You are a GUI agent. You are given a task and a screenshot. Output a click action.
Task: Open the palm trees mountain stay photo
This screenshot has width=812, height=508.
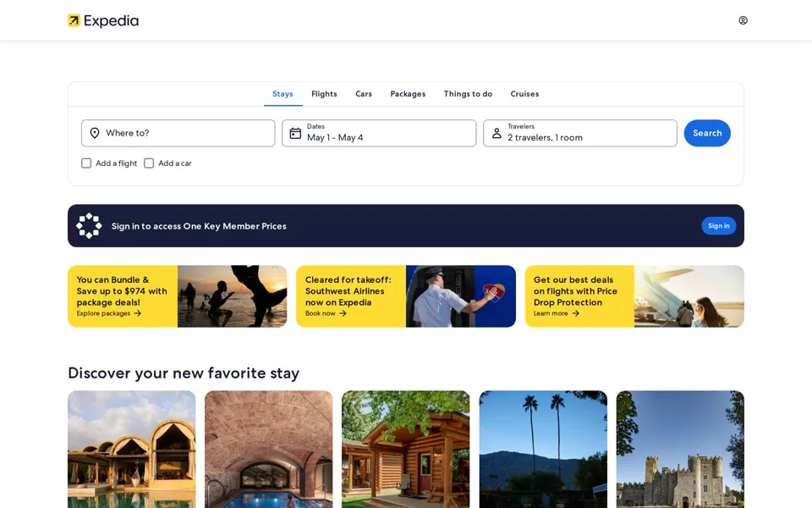tap(543, 450)
